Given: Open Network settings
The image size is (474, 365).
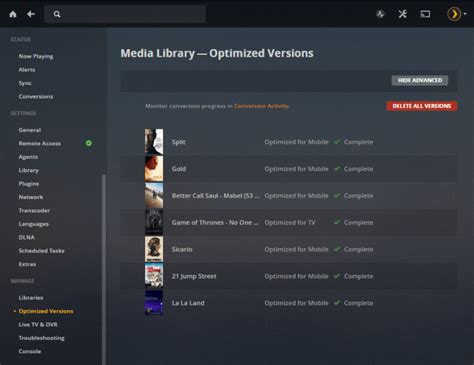Looking at the screenshot, I should (x=31, y=197).
